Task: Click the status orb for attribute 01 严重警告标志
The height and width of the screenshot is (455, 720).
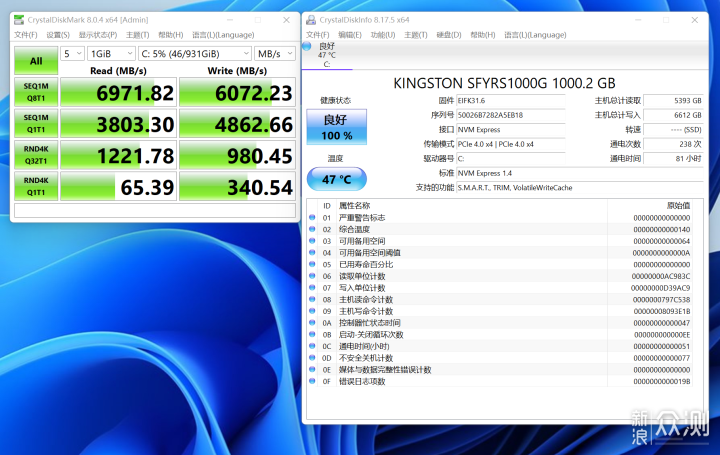Action: 312,217
